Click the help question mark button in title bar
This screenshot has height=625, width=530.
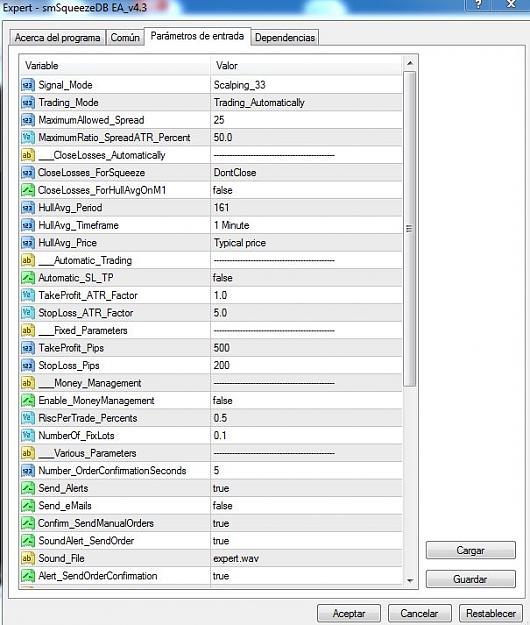pyautogui.click(x=478, y=5)
